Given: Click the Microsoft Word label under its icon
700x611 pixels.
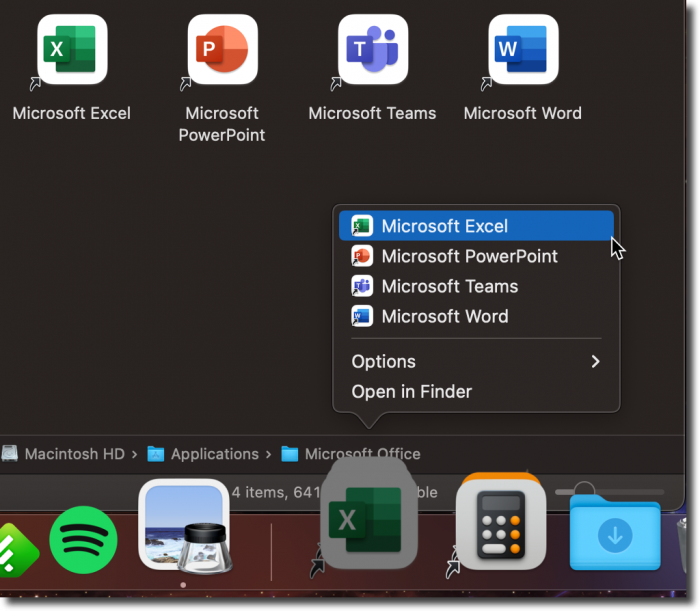Looking at the screenshot, I should click(523, 113).
